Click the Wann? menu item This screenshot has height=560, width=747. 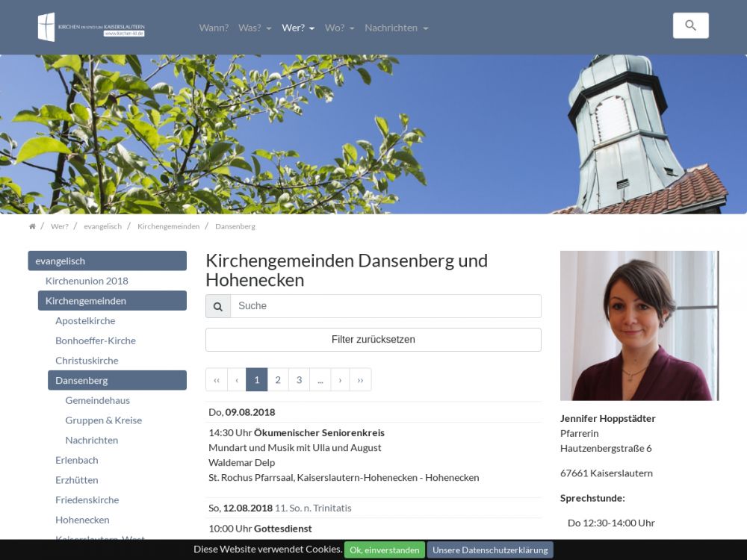(214, 28)
